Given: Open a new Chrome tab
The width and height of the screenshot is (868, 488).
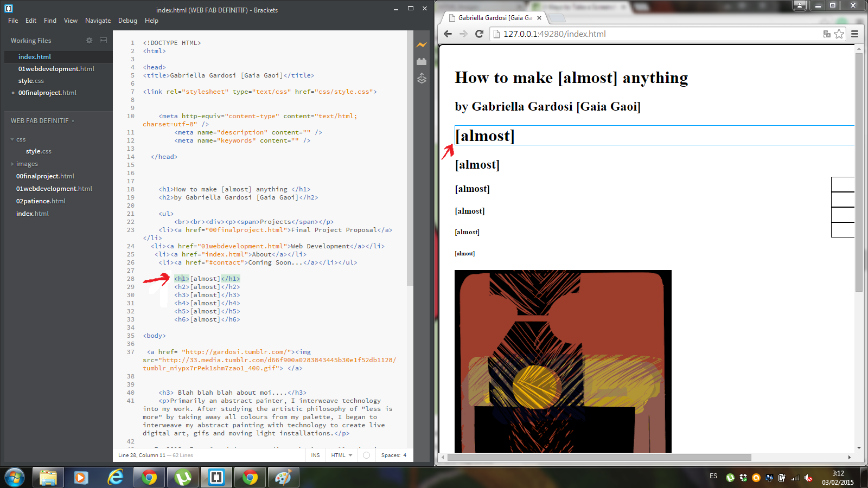Looking at the screenshot, I should 557,18.
